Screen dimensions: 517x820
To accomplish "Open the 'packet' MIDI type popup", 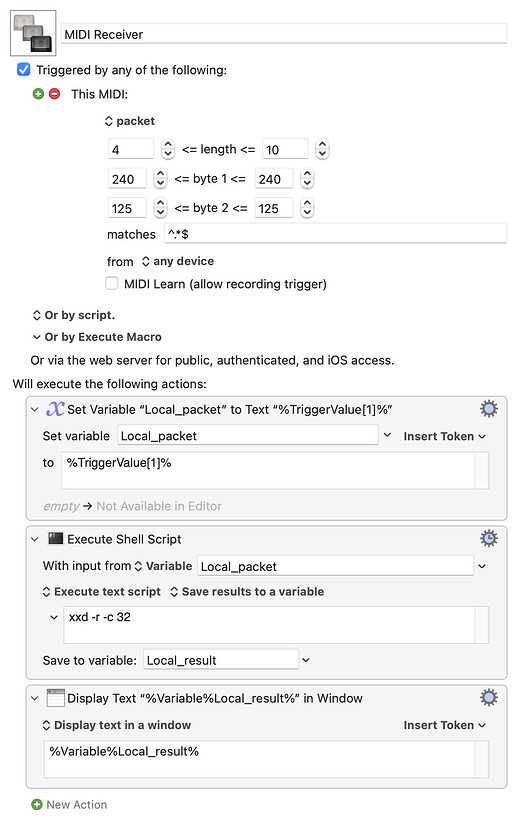I will [x=130, y=121].
